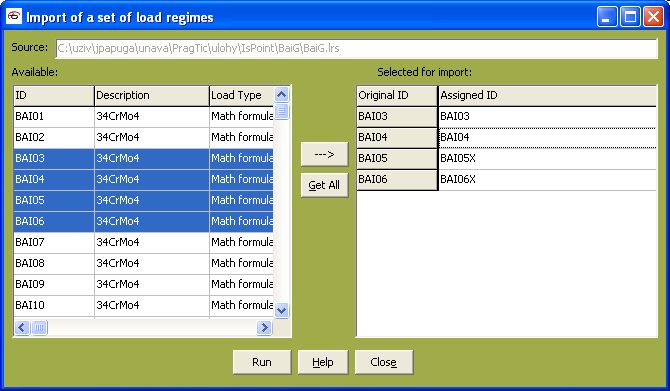The height and width of the screenshot is (391, 670).
Task: Click the Description column header
Action: pos(152,95)
